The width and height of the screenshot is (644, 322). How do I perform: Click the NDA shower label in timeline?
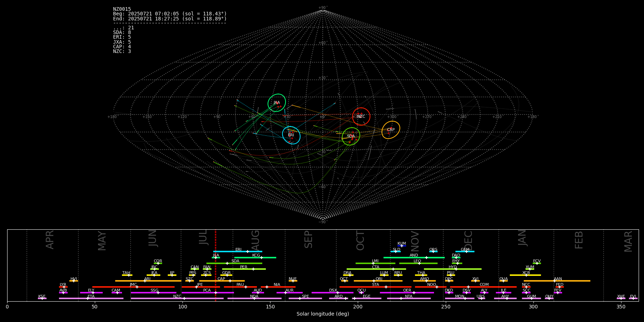pos(254,297)
